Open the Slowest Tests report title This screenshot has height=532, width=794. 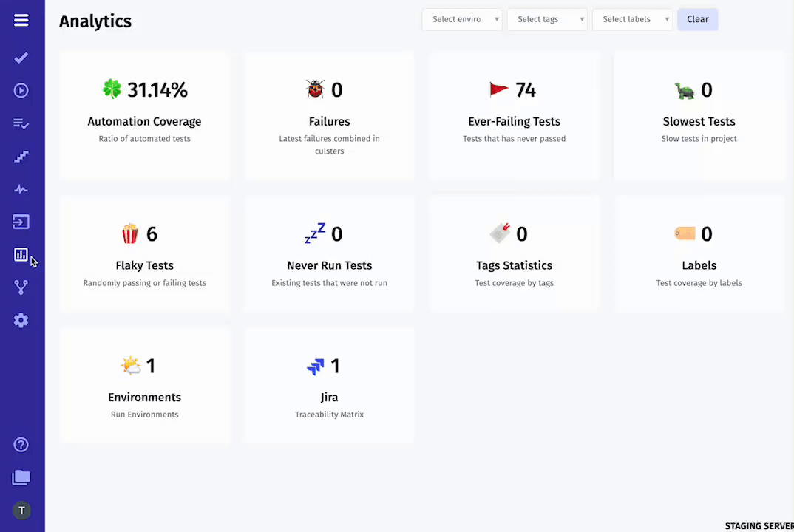click(699, 121)
